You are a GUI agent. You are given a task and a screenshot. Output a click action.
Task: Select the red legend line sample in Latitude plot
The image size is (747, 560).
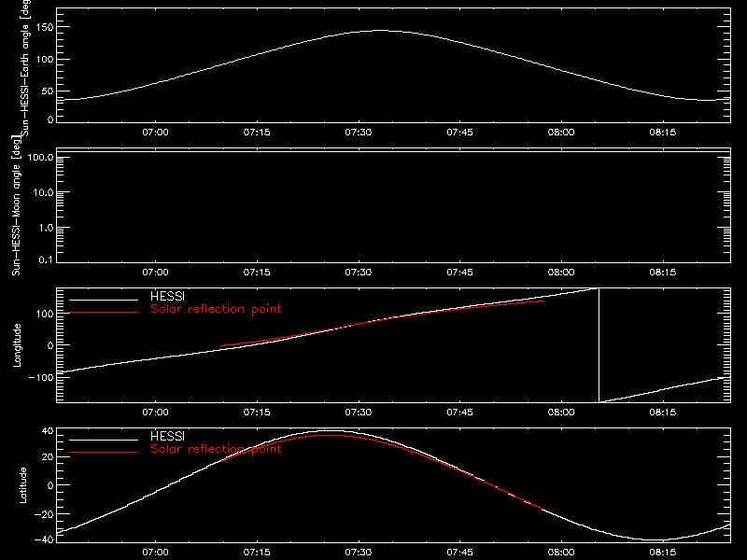tap(104, 453)
